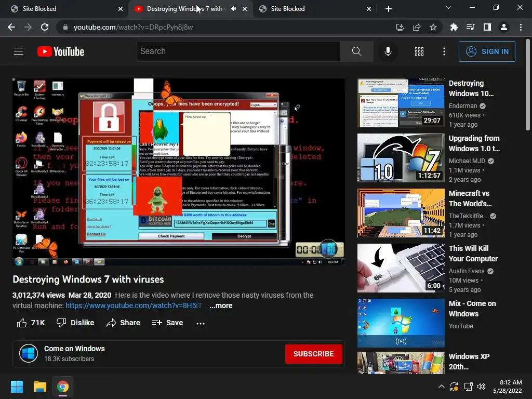Open Chrome's three-dot menu

pos(521,27)
